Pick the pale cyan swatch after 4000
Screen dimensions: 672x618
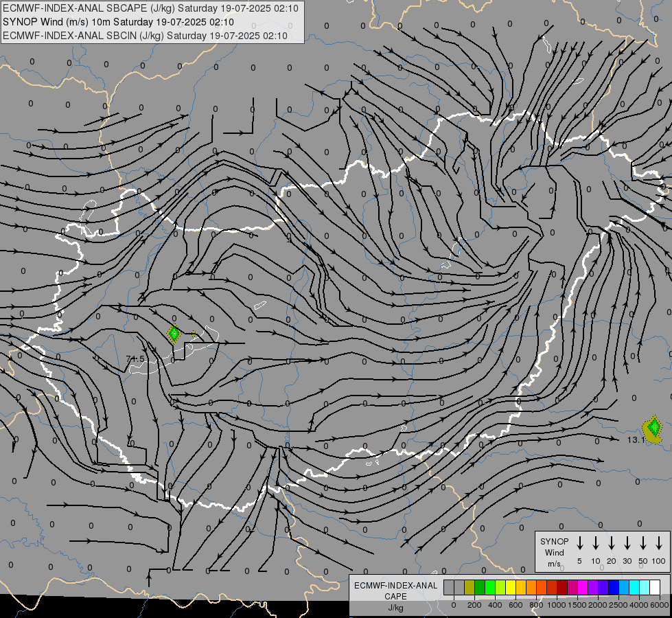point(644,588)
